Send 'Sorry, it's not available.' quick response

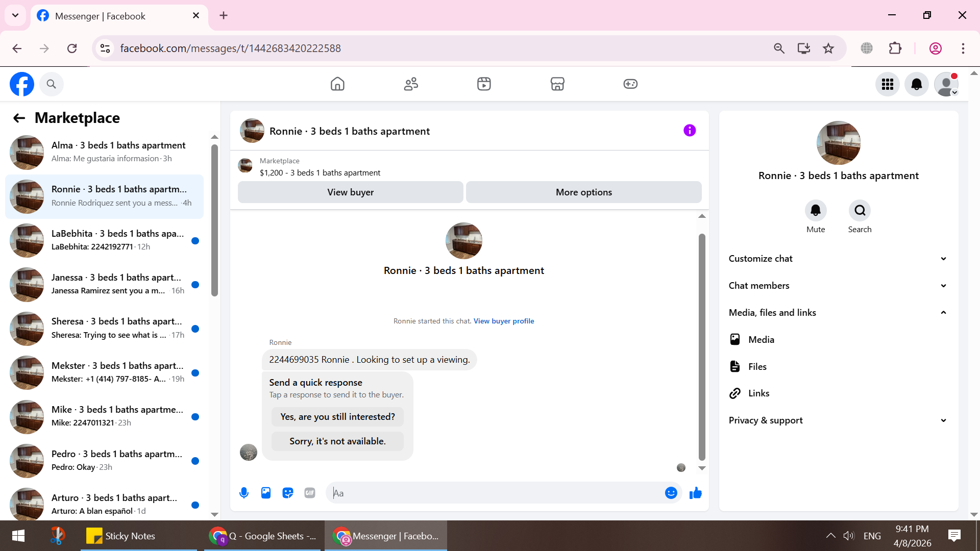tap(337, 441)
